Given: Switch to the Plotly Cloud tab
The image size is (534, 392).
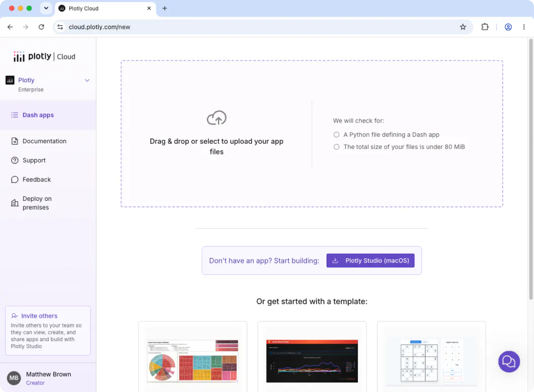Looking at the screenshot, I should click(x=105, y=9).
